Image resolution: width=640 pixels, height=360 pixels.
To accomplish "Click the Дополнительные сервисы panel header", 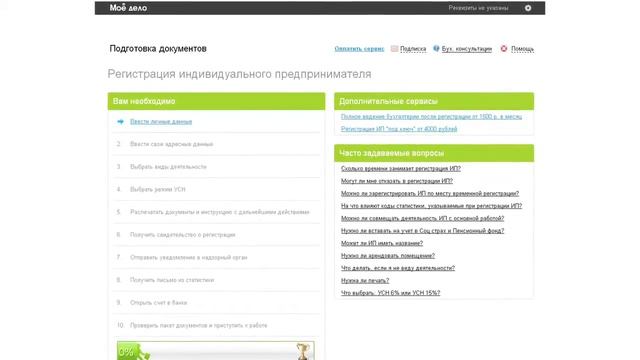I will (434, 101).
